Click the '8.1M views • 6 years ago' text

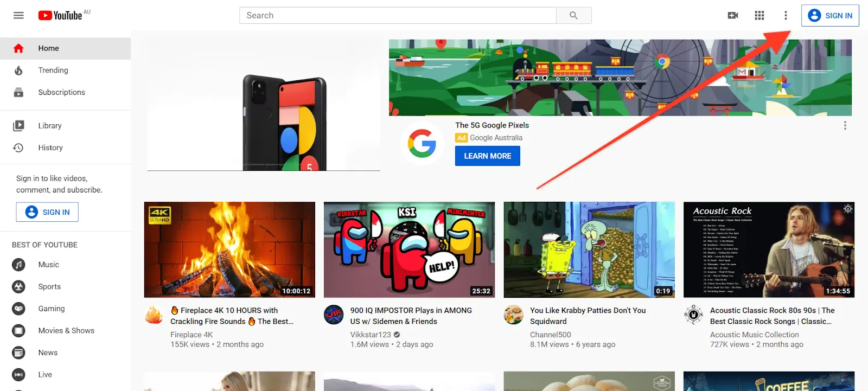[573, 344]
